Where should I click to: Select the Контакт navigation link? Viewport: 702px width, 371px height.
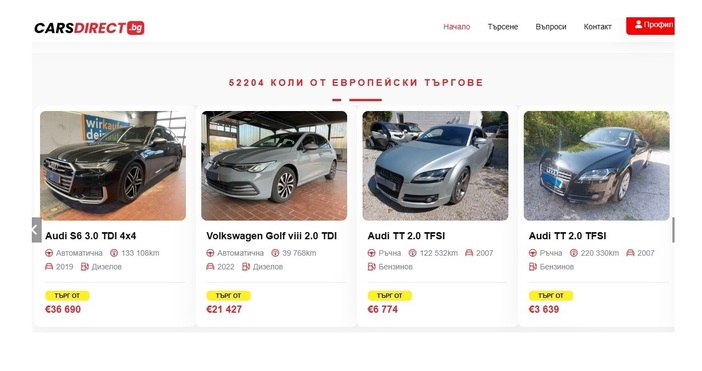coord(597,27)
